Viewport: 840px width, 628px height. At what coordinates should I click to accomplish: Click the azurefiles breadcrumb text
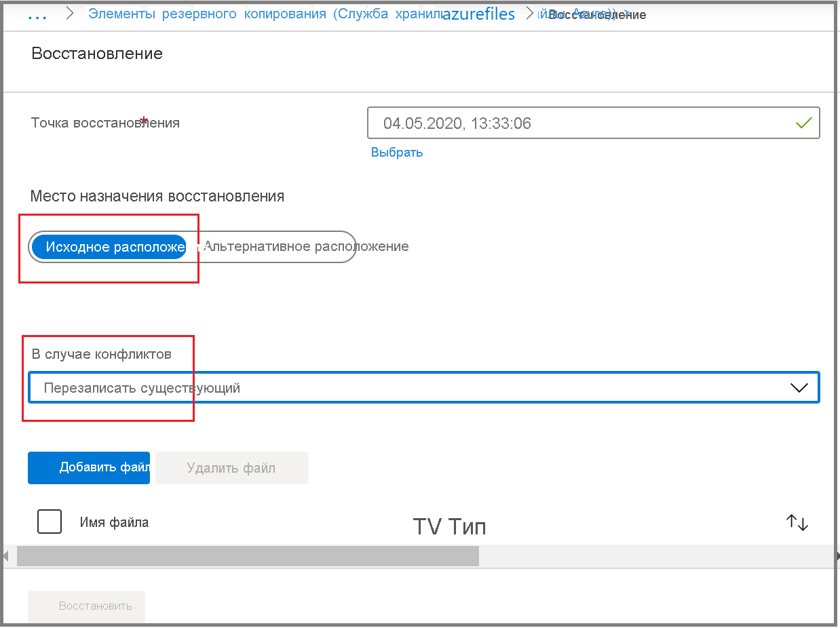478,14
